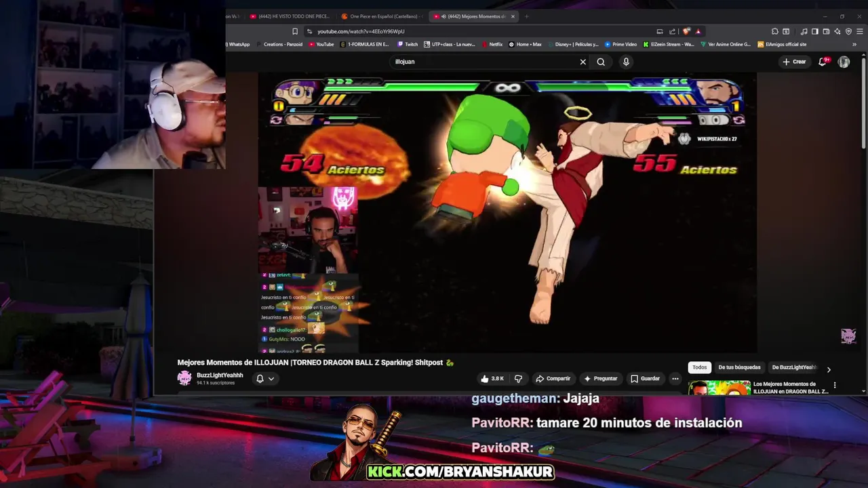Click the Crear button
868x488 pixels.
coord(794,62)
